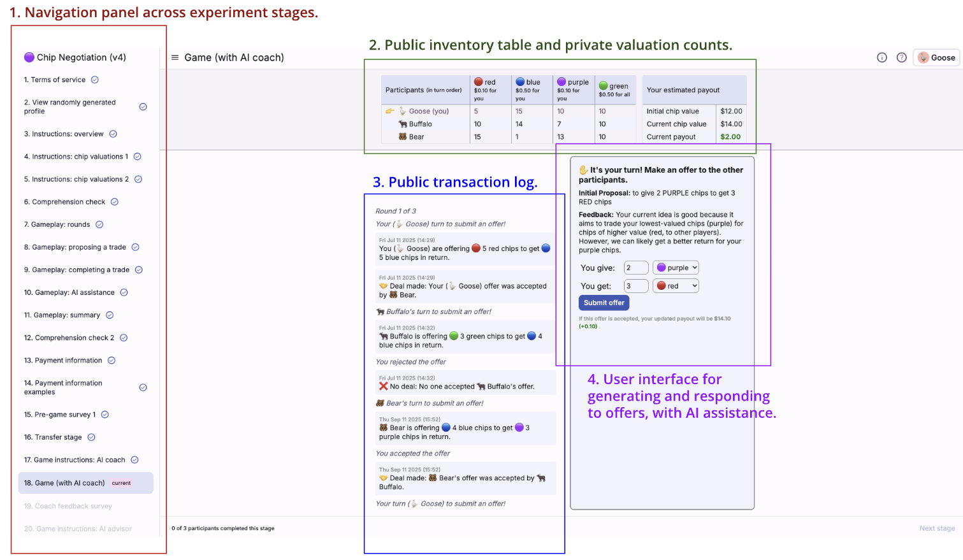Click the Next stage link
The height and width of the screenshot is (560, 963).
(x=937, y=528)
